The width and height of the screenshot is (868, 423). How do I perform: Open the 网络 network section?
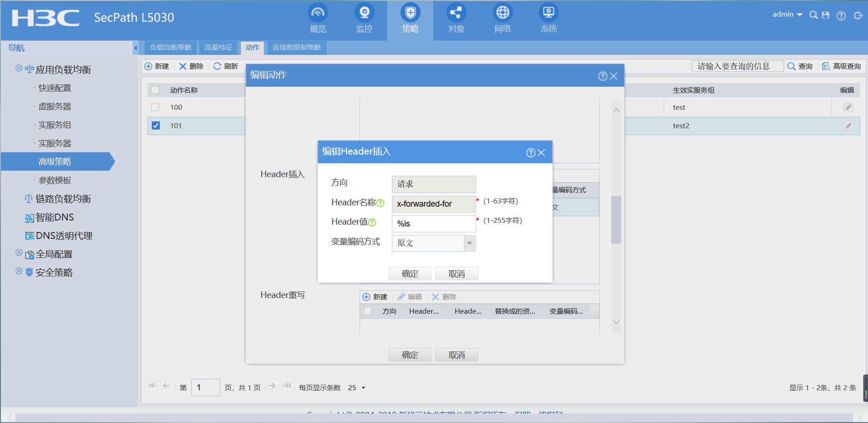(502, 19)
